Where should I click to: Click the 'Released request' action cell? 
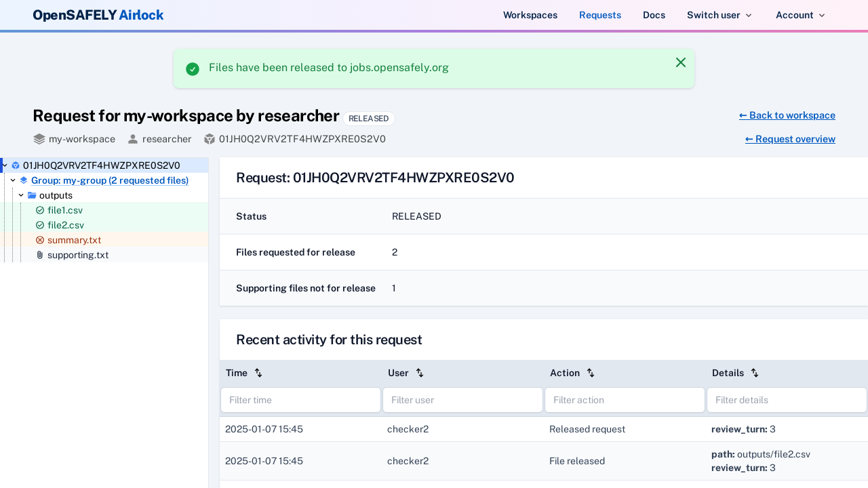[587, 429]
